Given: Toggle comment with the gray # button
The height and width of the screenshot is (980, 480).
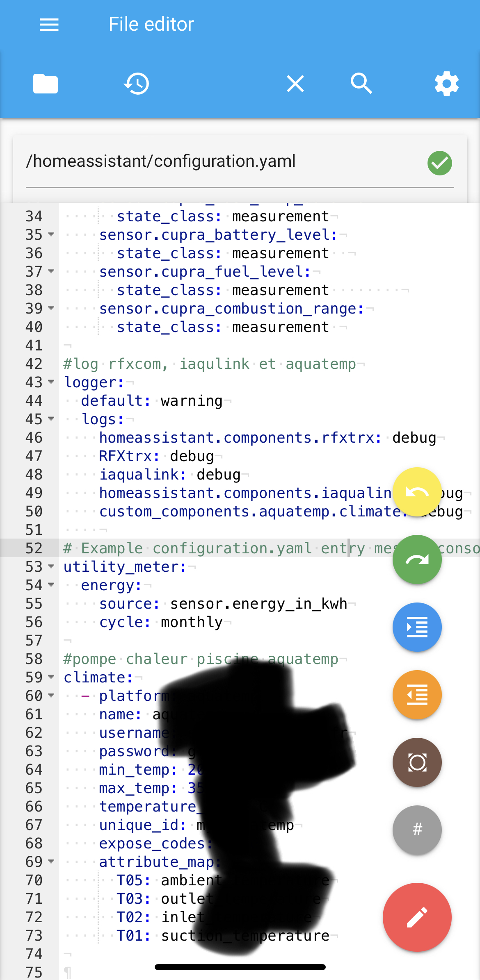Looking at the screenshot, I should pos(417,830).
